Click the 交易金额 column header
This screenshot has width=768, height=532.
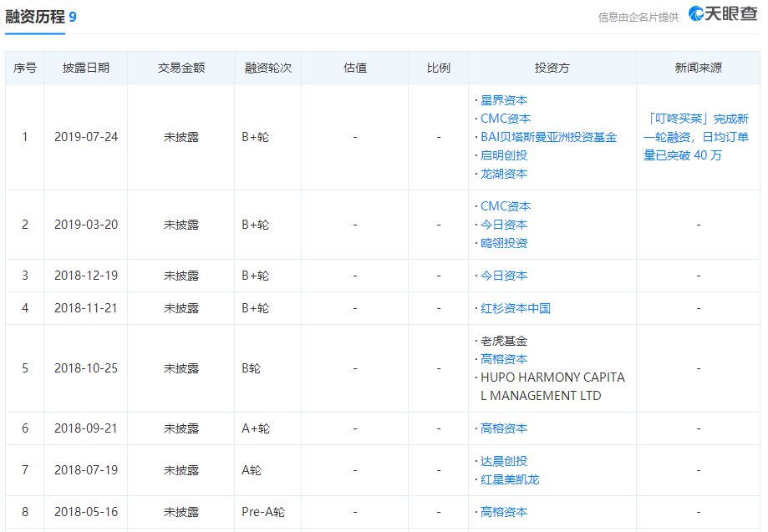click(181, 68)
